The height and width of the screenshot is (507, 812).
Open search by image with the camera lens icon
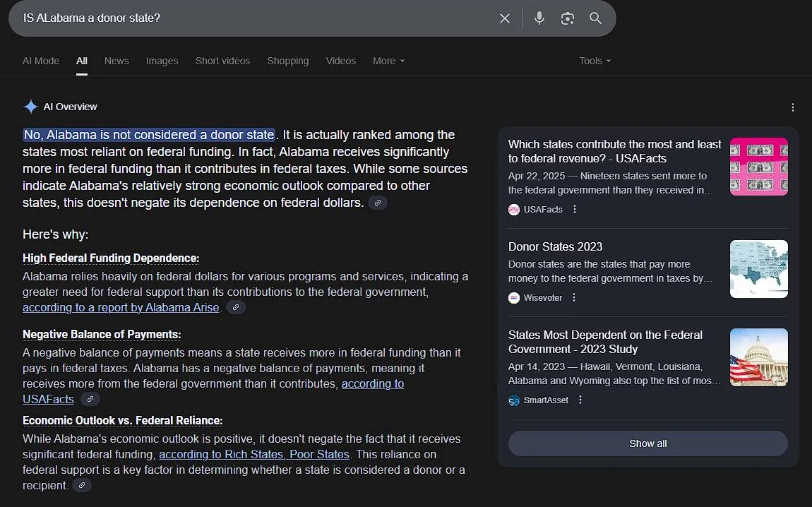[568, 18]
